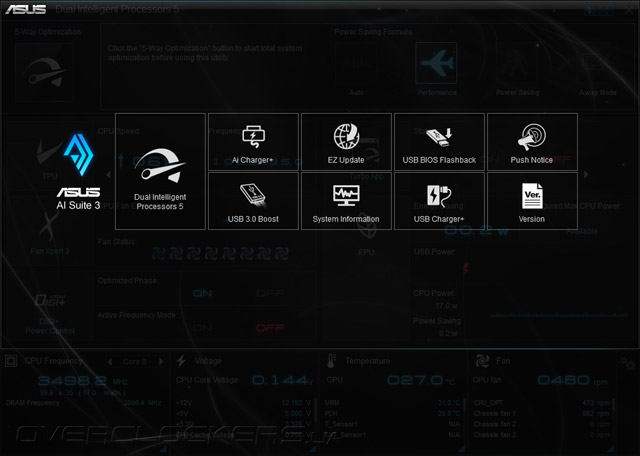Click the Fan panel icon

(x=482, y=361)
